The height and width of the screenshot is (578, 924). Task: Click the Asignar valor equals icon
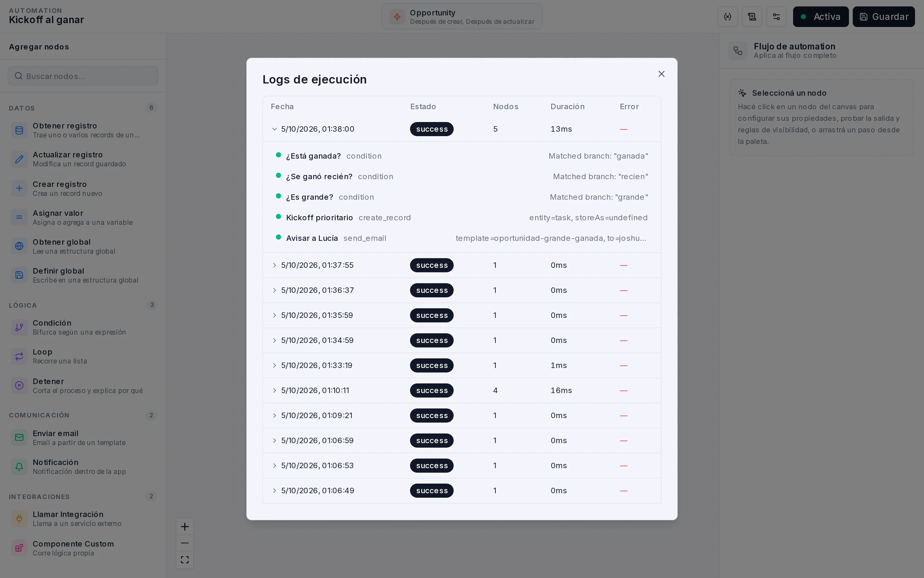(19, 217)
